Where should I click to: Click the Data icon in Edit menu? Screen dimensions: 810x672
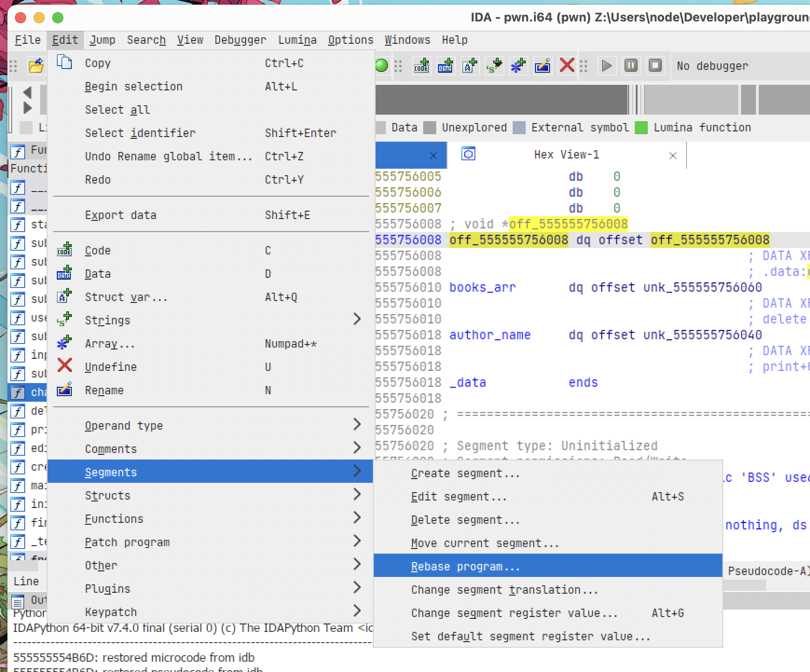click(x=64, y=273)
